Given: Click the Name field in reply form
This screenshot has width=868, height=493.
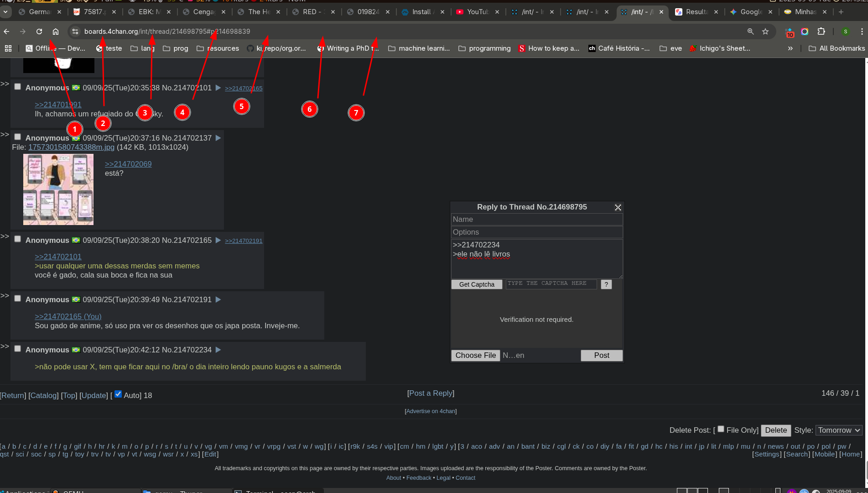Looking at the screenshot, I should pyautogui.click(x=537, y=220).
